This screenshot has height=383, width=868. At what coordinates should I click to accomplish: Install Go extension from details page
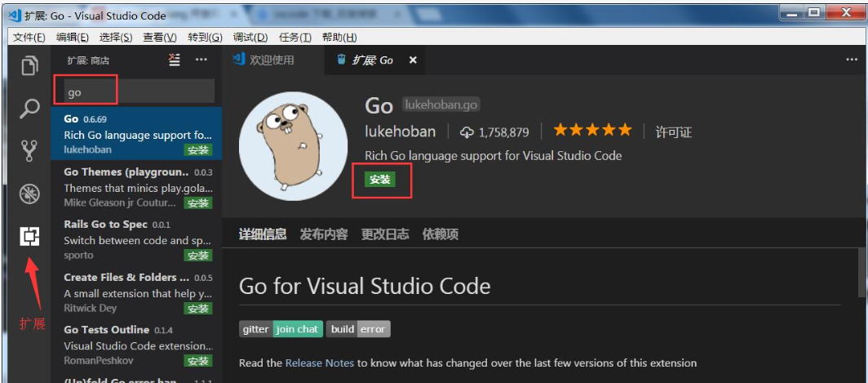coord(380,179)
